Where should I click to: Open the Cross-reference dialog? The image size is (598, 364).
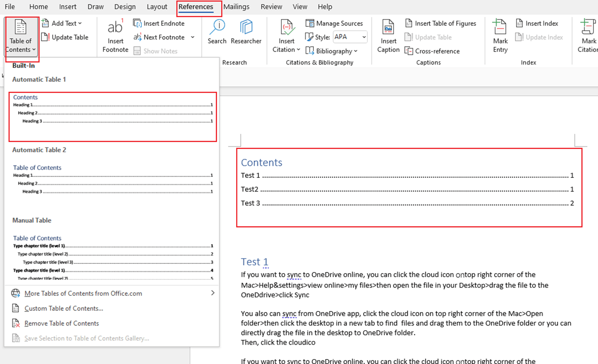tap(432, 51)
